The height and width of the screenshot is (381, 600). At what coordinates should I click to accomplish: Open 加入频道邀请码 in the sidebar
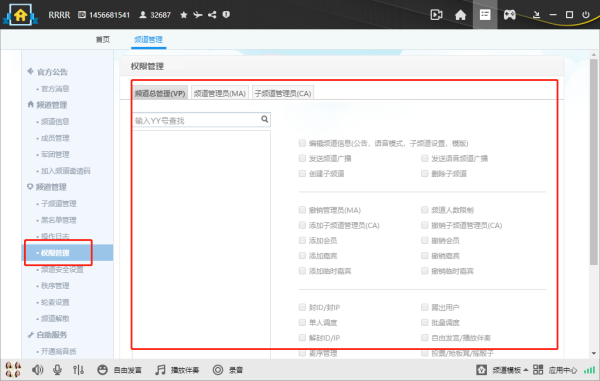tap(65, 171)
